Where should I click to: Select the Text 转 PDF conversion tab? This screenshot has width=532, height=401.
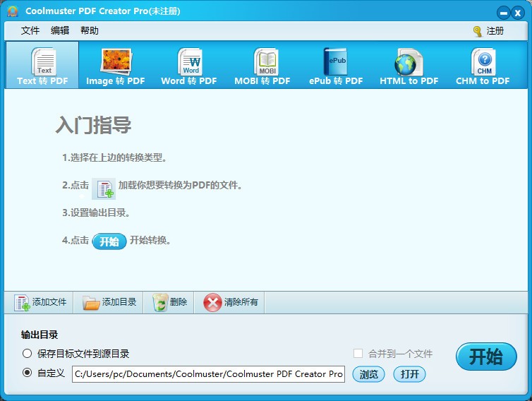click(x=42, y=65)
